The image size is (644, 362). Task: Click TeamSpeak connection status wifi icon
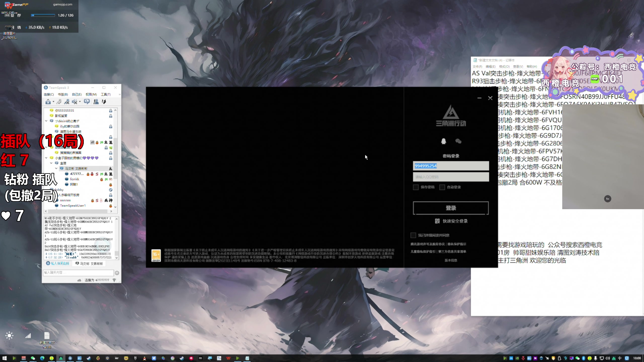point(114,280)
